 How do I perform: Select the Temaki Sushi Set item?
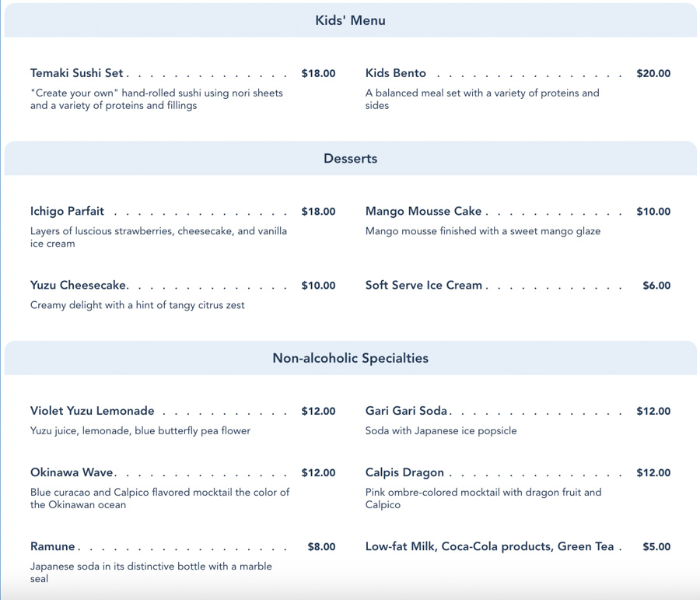click(x=77, y=73)
